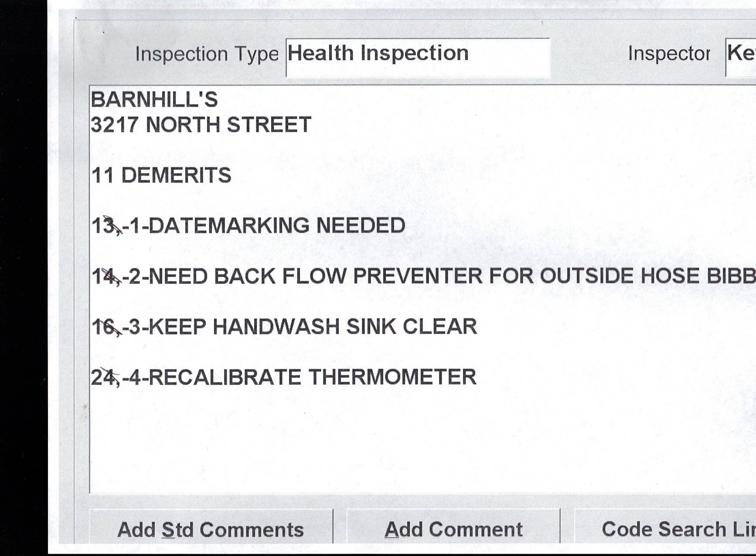Click the Inspection Type label
This screenshot has height=556, width=756.
click(x=207, y=55)
